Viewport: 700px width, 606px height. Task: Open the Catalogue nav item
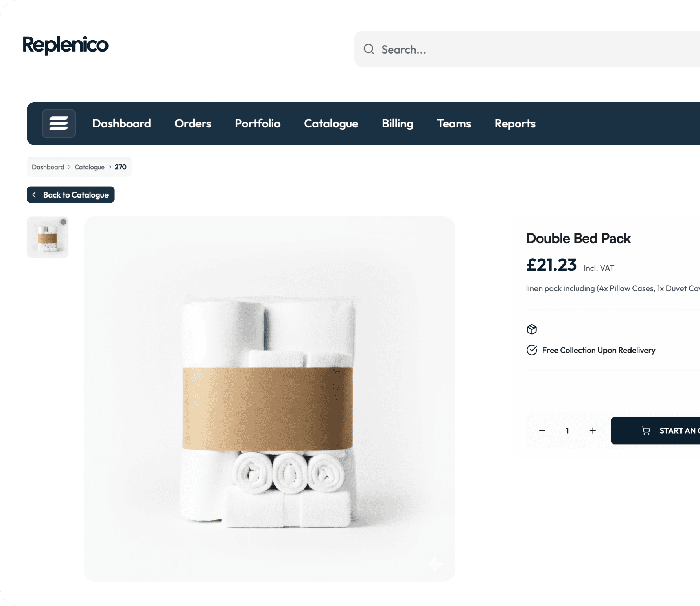[331, 124]
